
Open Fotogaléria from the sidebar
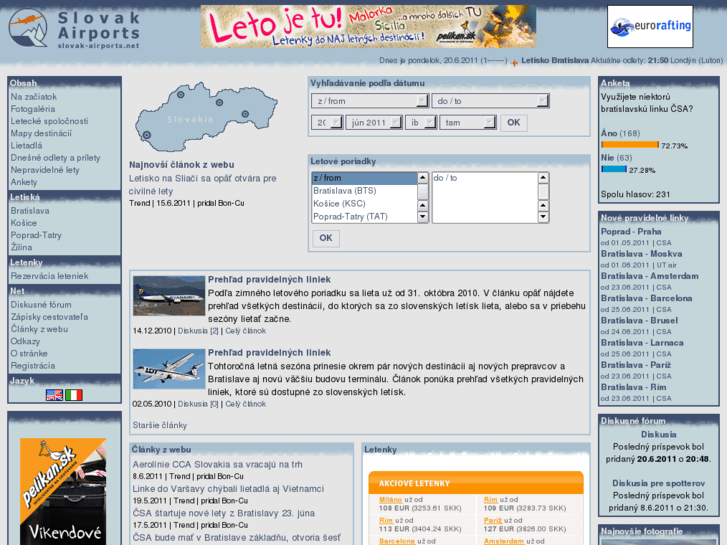pyautogui.click(x=33, y=109)
